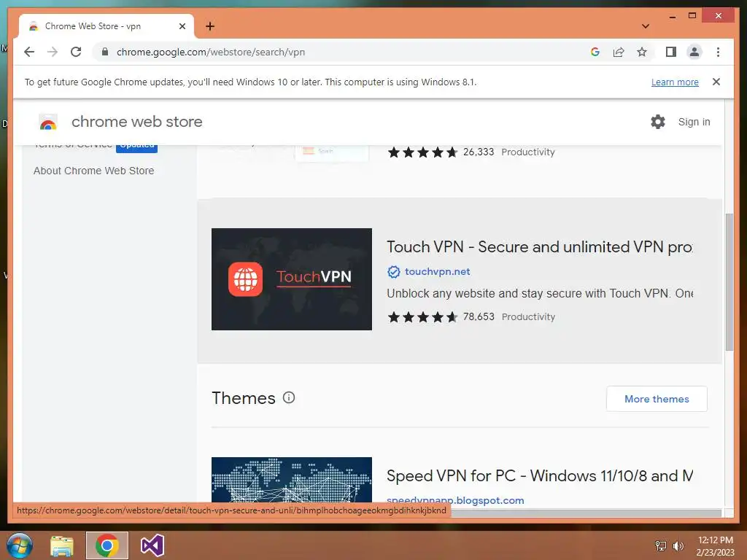Reload the current page
Viewport: 747px width, 560px height.
pyautogui.click(x=76, y=52)
